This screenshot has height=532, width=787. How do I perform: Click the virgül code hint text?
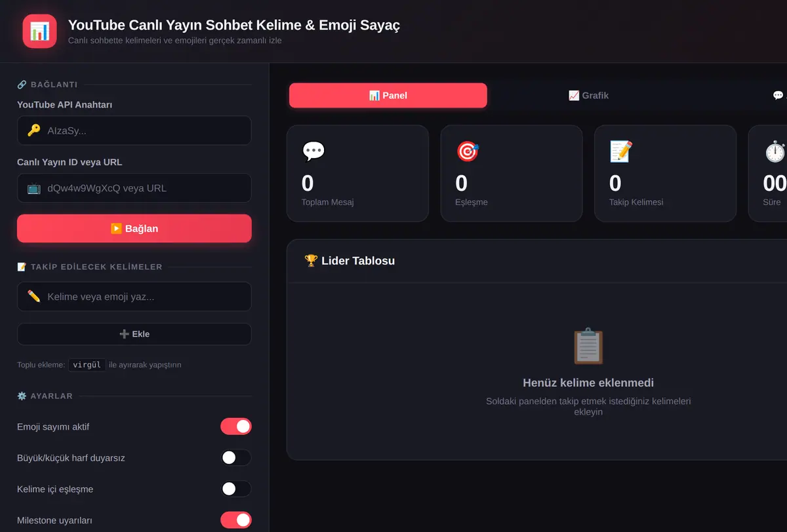coord(87,365)
